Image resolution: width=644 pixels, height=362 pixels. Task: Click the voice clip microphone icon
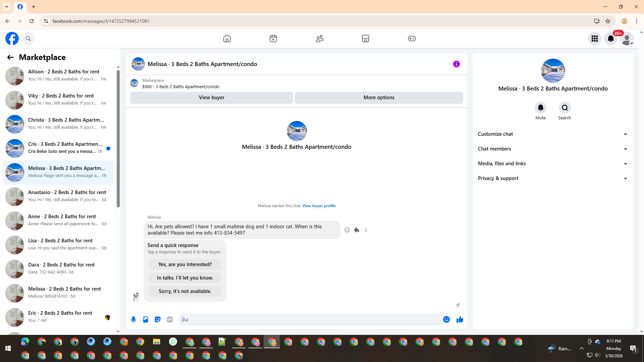[133, 319]
